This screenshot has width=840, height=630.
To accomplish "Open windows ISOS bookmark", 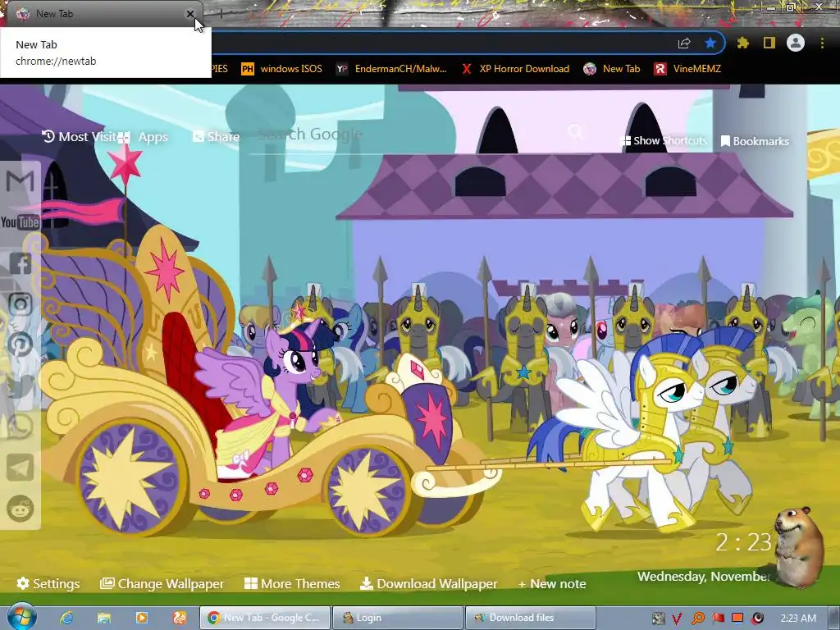I will pos(282,69).
